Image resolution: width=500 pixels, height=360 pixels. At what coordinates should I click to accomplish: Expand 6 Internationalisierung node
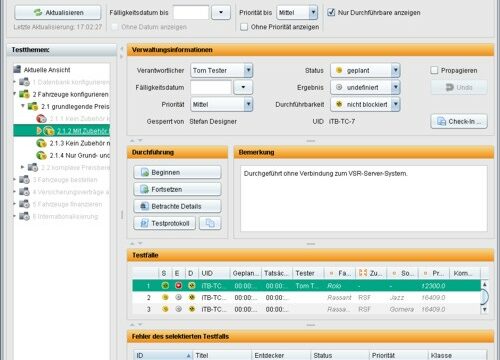(x=14, y=216)
